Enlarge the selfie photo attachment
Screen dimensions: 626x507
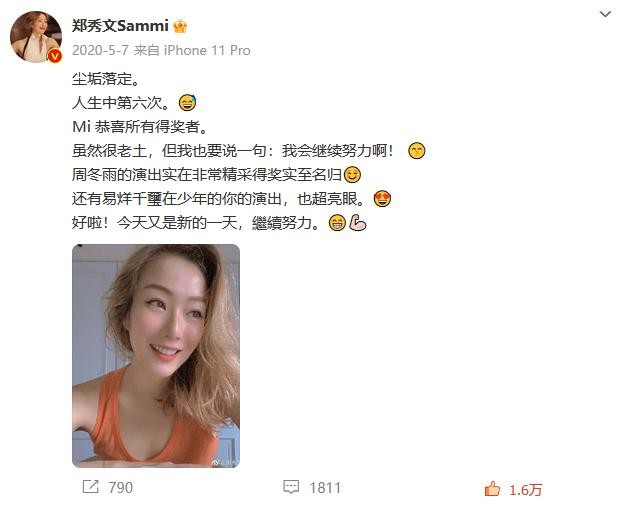[156, 356]
